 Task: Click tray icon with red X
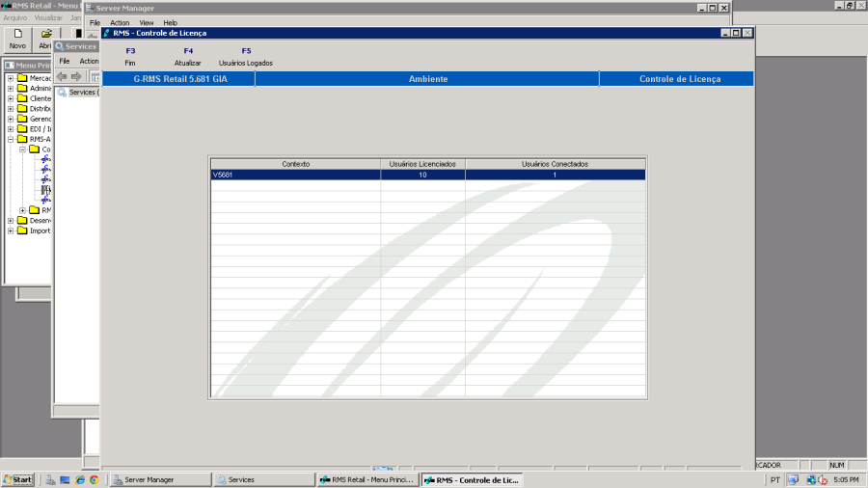point(823,480)
